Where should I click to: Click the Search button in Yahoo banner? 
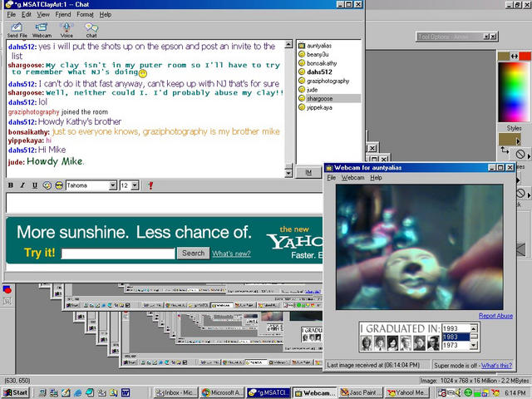[x=194, y=253]
